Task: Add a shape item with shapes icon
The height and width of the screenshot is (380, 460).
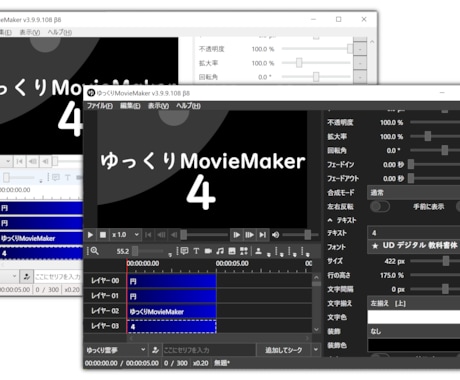Action: tap(244, 251)
